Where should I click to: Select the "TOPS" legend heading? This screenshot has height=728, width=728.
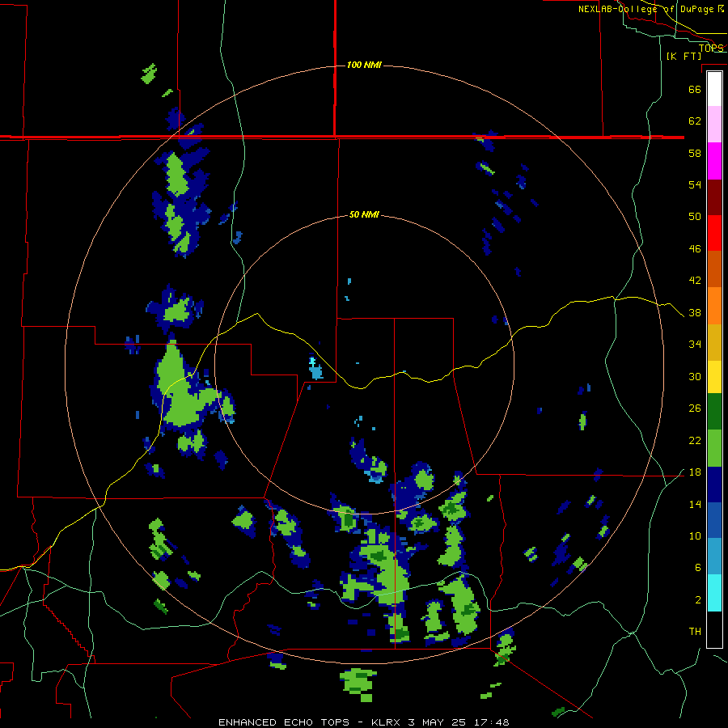tap(711, 48)
